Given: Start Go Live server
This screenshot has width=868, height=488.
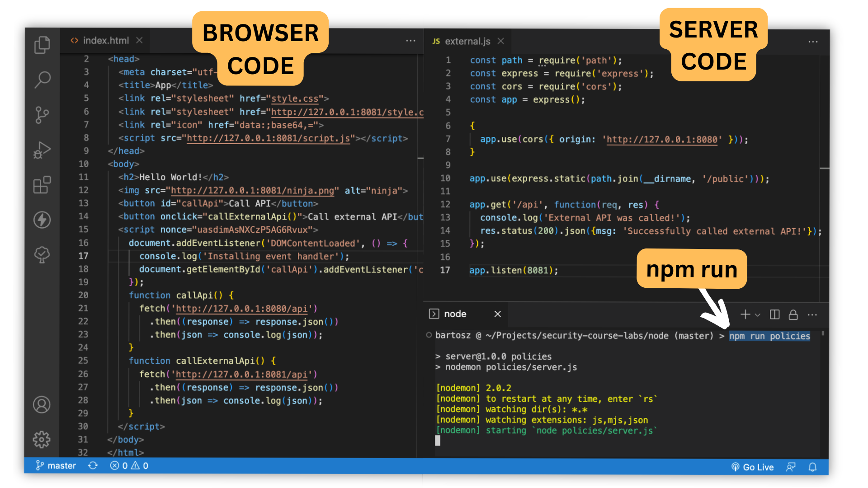Looking at the screenshot, I should click(x=752, y=467).
